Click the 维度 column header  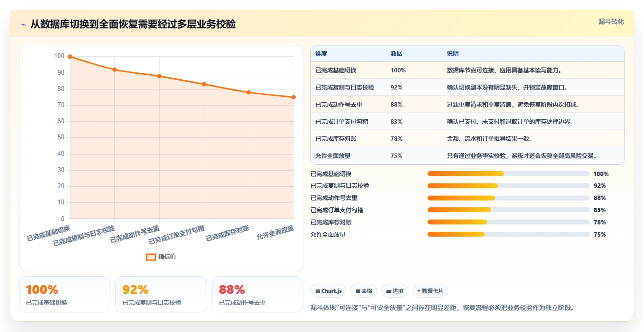(322, 54)
